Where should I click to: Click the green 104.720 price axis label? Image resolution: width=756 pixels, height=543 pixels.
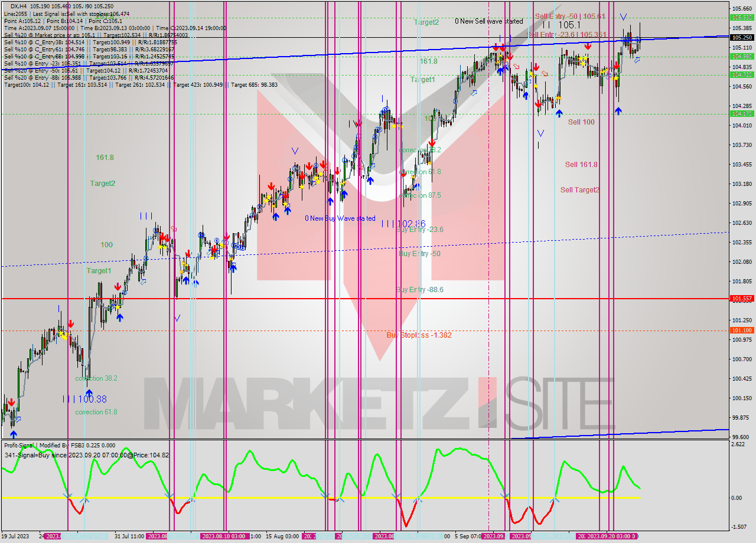click(742, 75)
